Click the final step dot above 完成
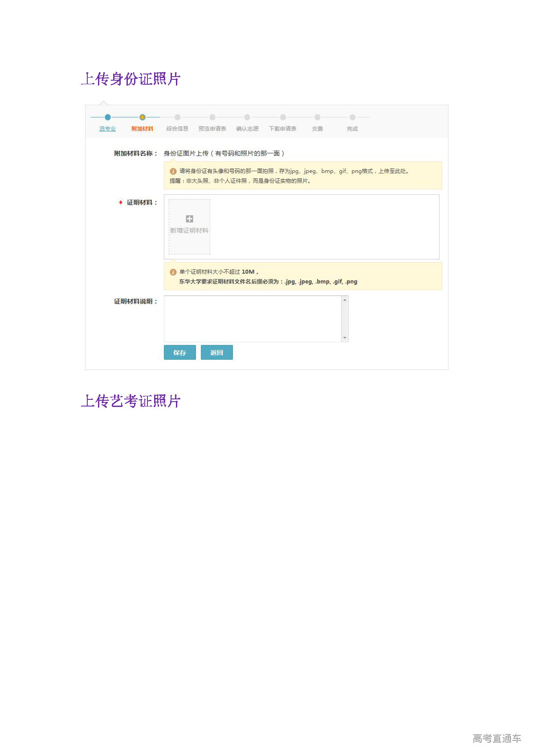 point(352,117)
